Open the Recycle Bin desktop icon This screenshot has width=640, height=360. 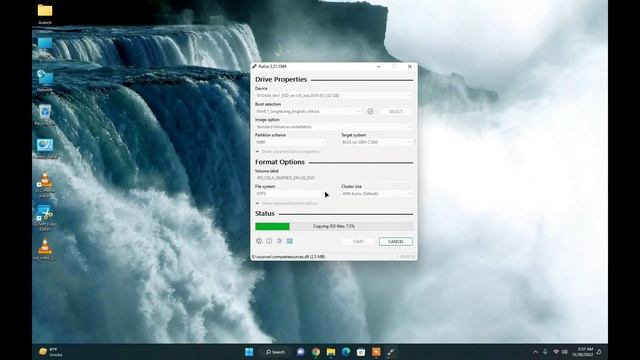[45, 114]
